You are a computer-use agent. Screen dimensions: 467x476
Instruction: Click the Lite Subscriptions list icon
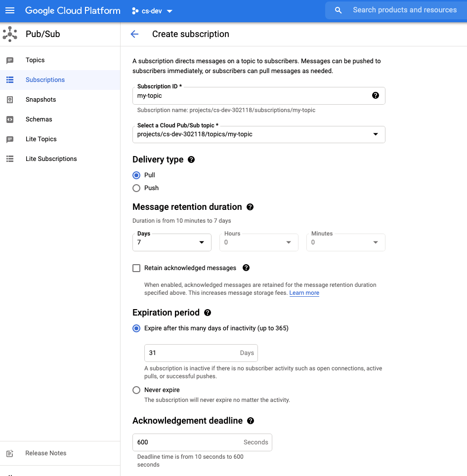[x=10, y=159]
